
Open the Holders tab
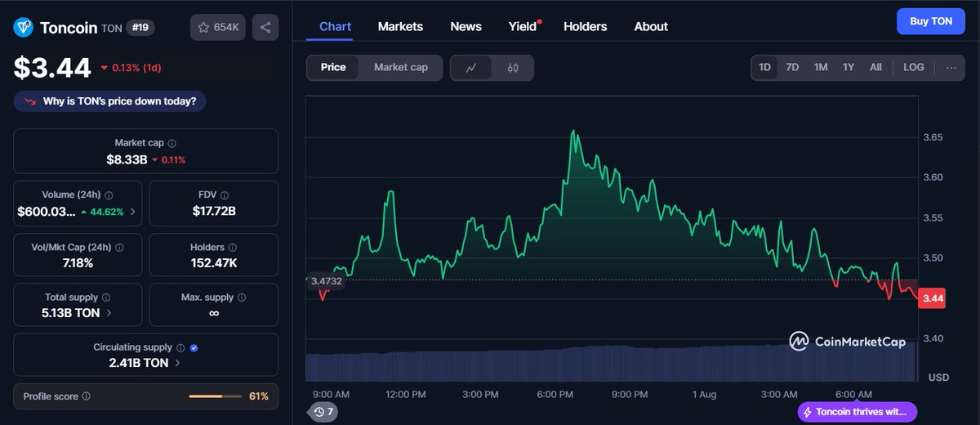585,26
